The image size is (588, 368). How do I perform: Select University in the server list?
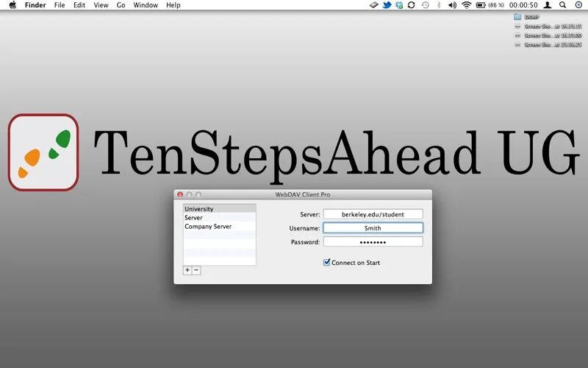[219, 209]
